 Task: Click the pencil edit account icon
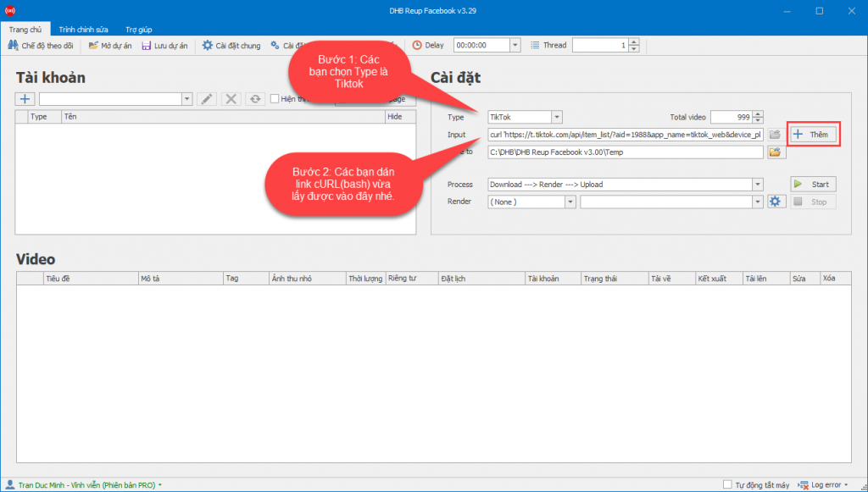tap(207, 99)
